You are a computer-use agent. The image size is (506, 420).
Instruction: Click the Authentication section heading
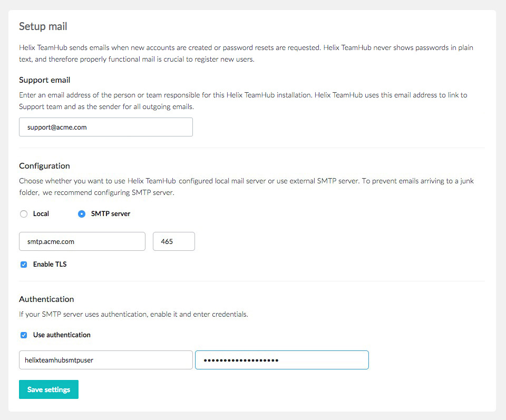pos(46,299)
